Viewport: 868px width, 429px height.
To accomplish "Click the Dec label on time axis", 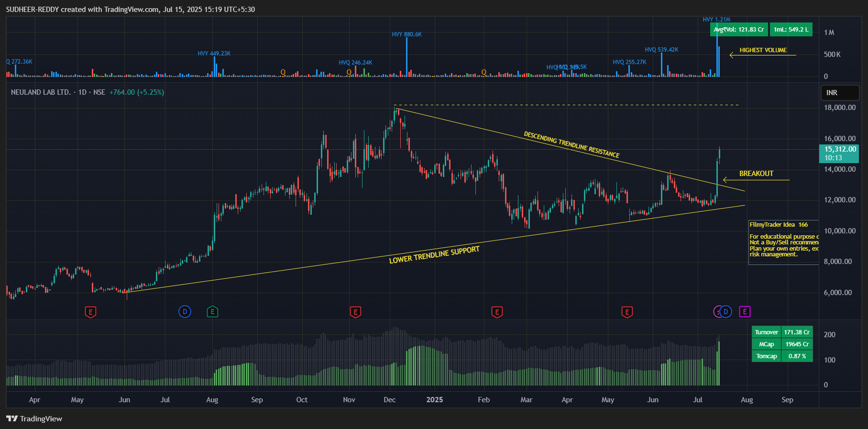I will 390,400.
